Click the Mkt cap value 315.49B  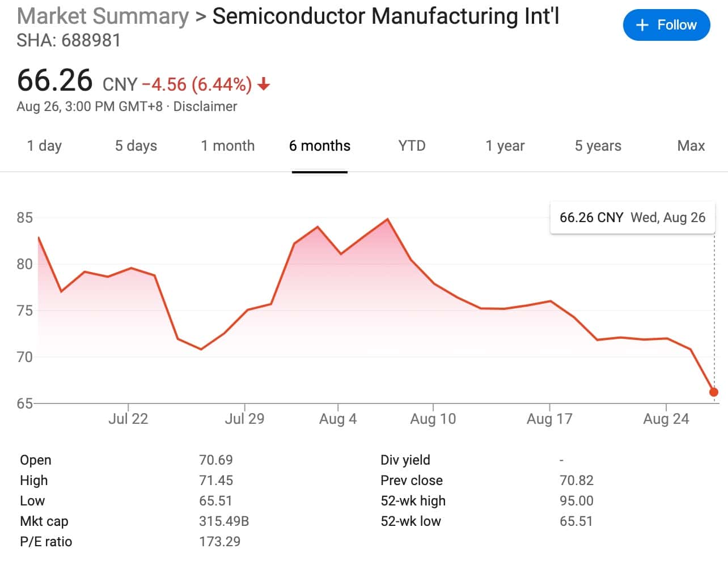(x=224, y=521)
